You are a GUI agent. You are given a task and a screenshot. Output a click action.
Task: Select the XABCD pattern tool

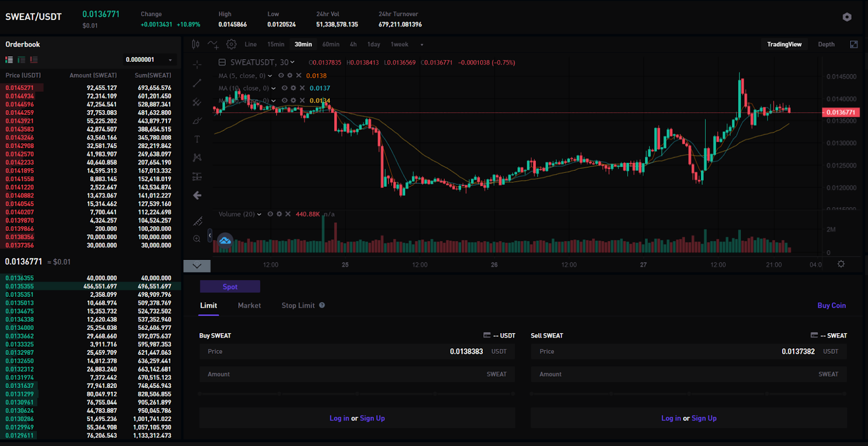tap(197, 158)
